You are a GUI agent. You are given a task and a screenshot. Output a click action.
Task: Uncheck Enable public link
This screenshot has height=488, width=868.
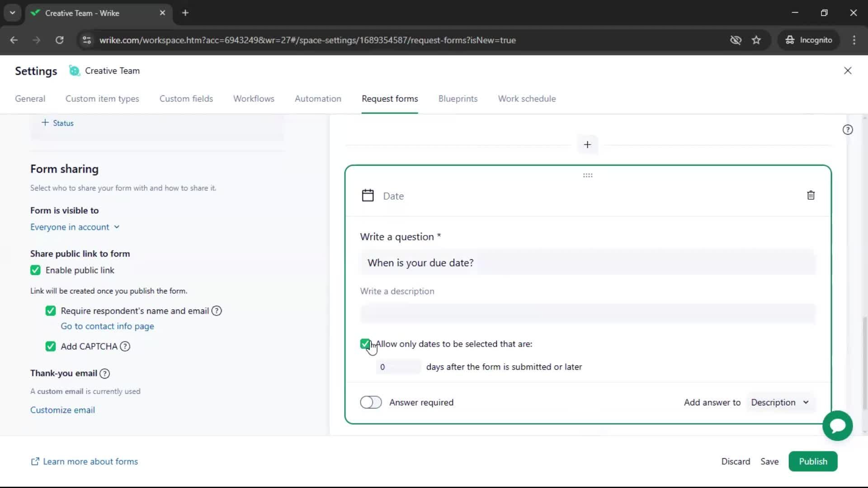click(35, 270)
